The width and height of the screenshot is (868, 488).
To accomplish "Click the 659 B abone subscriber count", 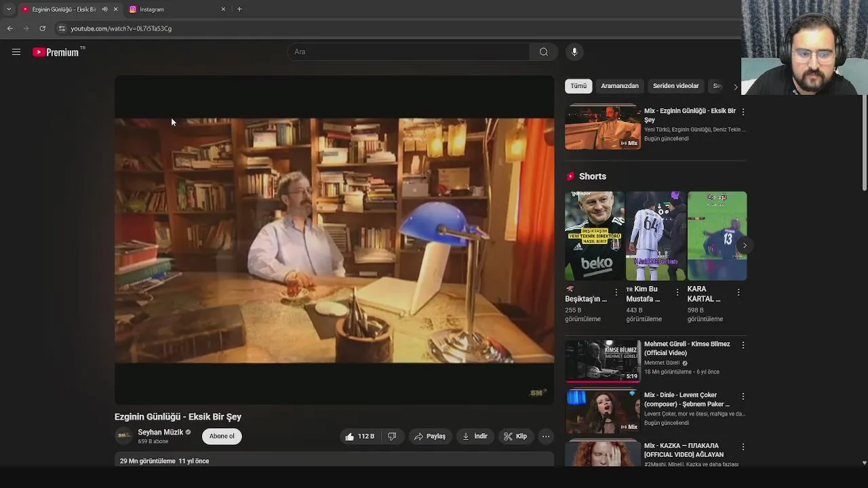I will 153,442.
